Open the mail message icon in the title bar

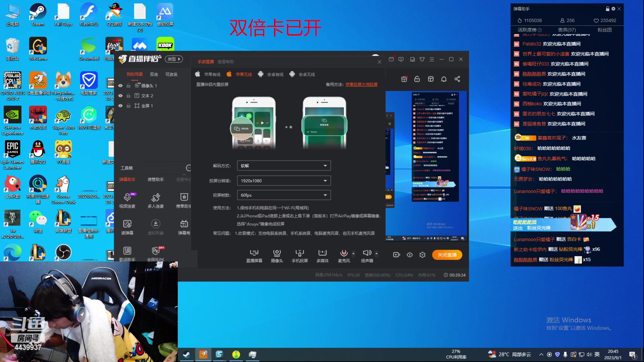click(x=391, y=59)
